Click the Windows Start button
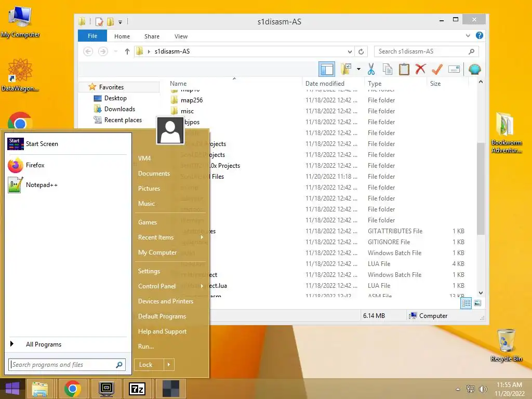Viewport: 532px width, 399px height. (12, 389)
